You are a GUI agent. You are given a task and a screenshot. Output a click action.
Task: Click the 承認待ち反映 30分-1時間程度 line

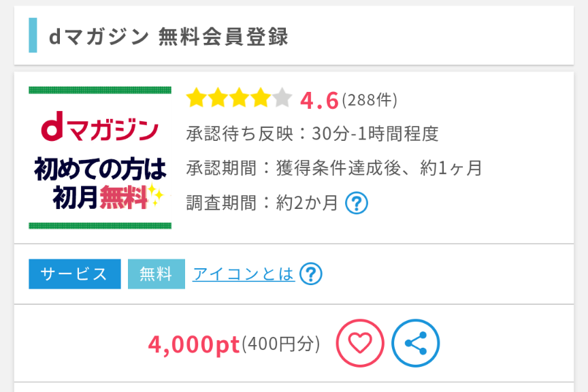point(312,133)
